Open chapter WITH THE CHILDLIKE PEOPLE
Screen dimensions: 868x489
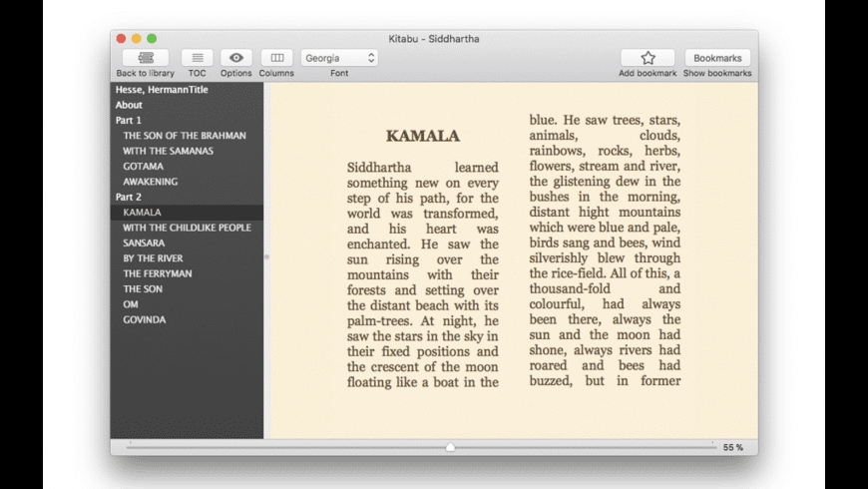tap(187, 228)
